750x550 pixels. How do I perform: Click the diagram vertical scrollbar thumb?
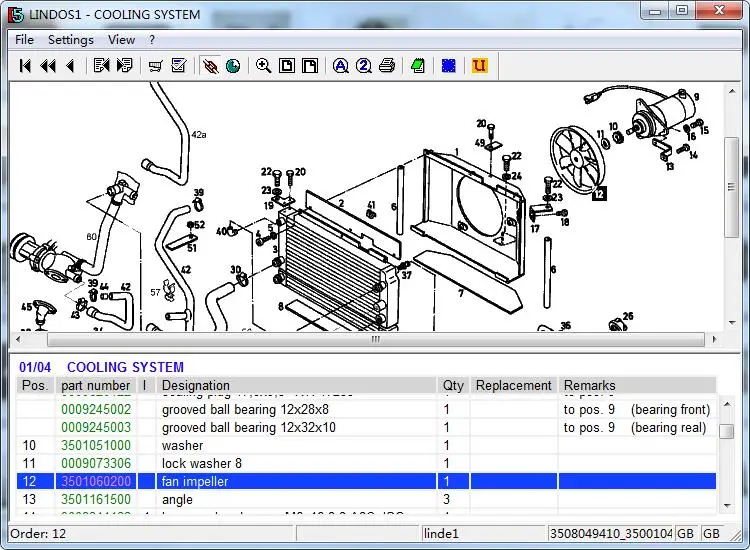click(x=731, y=187)
